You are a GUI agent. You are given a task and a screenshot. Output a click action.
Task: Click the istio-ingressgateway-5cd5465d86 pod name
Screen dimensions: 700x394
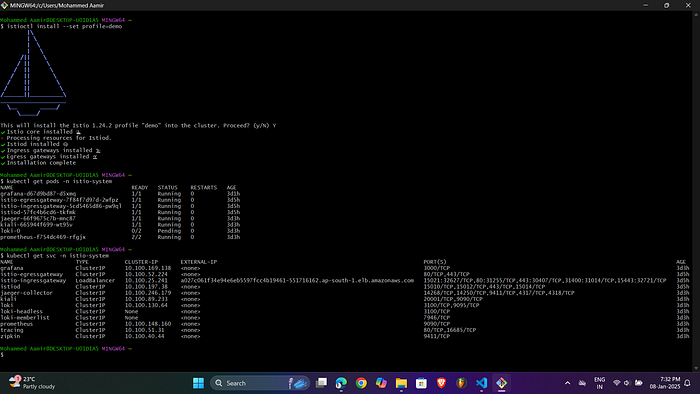tap(61, 206)
